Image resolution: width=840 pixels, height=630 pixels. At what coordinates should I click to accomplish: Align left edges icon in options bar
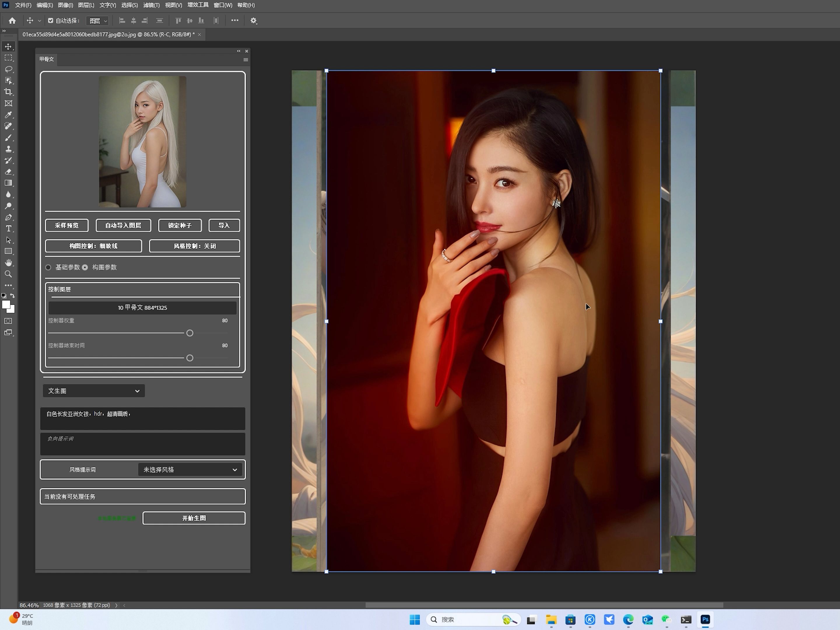point(122,20)
